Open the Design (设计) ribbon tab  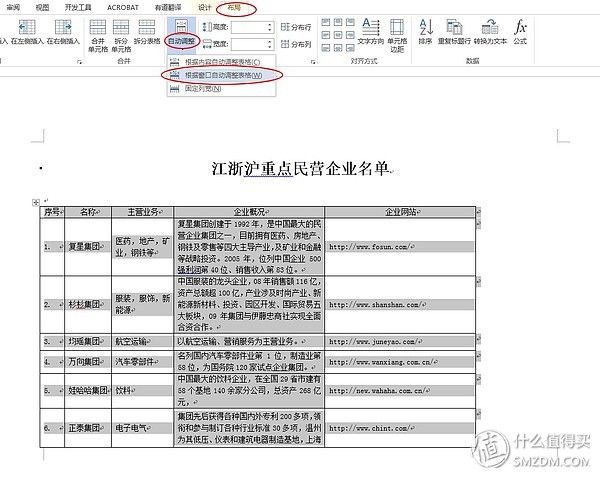coord(205,8)
